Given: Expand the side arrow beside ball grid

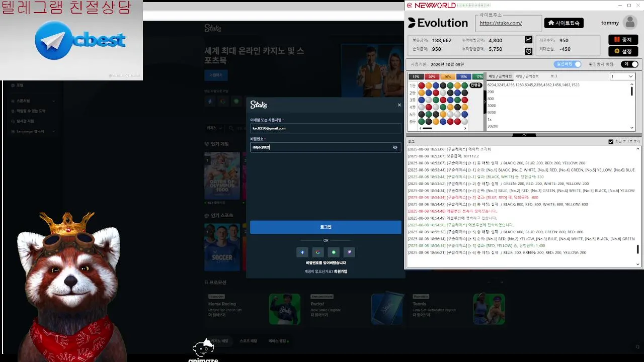Looking at the screenshot, I should point(485,102).
